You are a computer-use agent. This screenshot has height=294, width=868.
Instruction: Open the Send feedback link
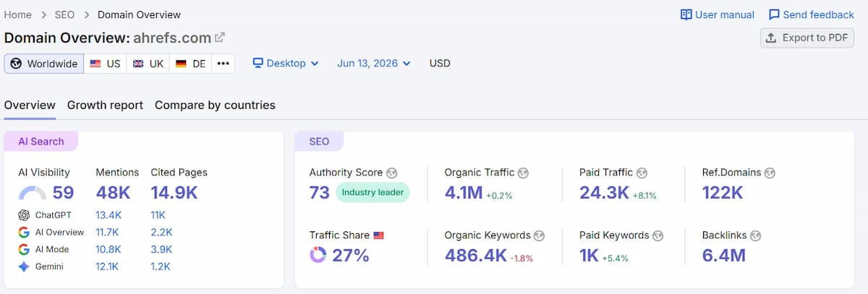[812, 14]
